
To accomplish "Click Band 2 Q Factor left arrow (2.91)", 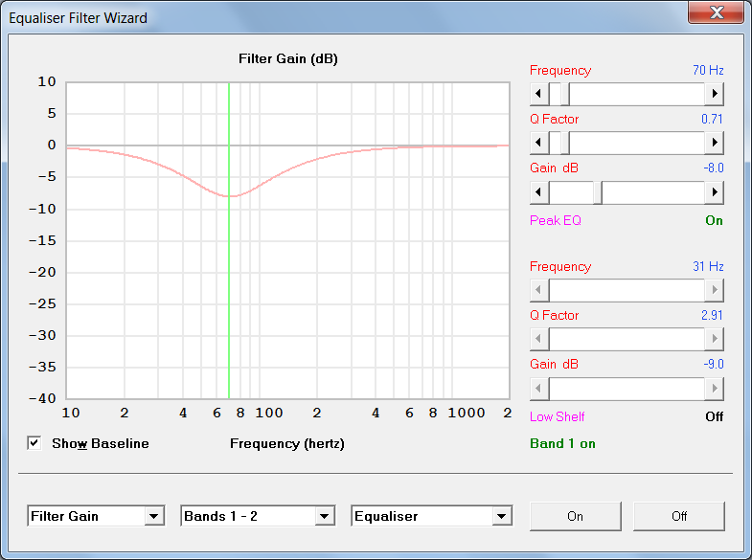I will 539,339.
